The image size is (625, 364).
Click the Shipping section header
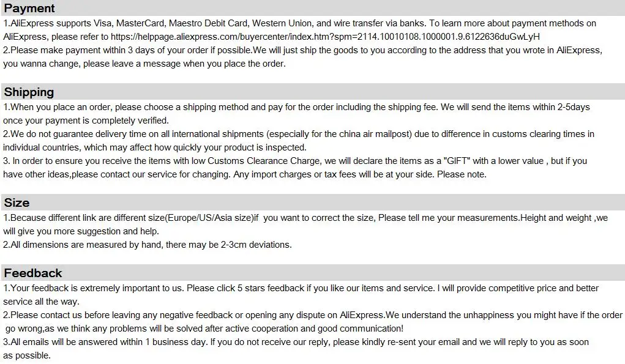click(x=29, y=92)
